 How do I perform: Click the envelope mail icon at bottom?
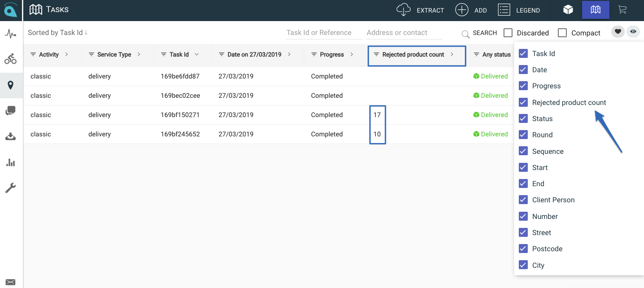pyautogui.click(x=11, y=282)
